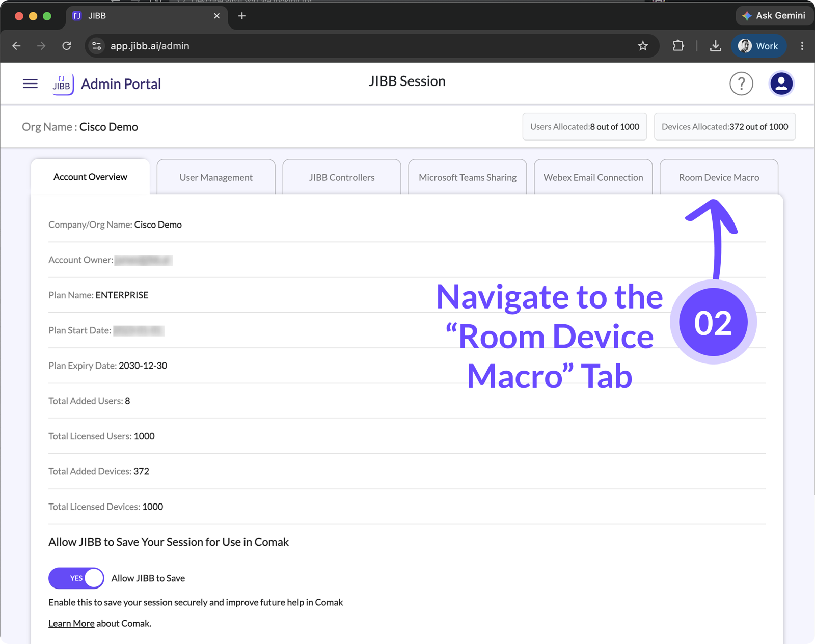Close the JIBB browser tab
Image resolution: width=815 pixels, height=644 pixels.
coord(216,16)
